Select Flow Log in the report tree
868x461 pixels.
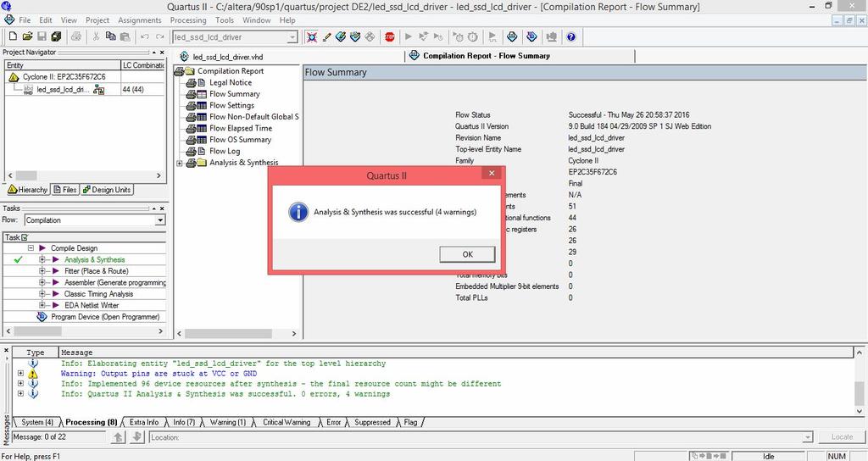point(224,151)
